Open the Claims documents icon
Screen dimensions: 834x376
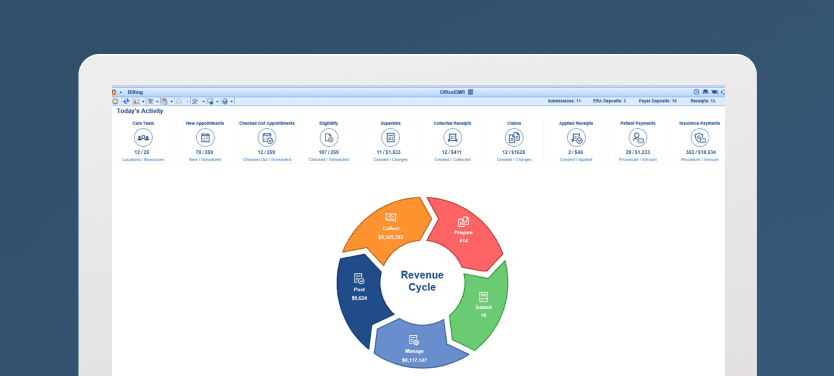(x=514, y=138)
